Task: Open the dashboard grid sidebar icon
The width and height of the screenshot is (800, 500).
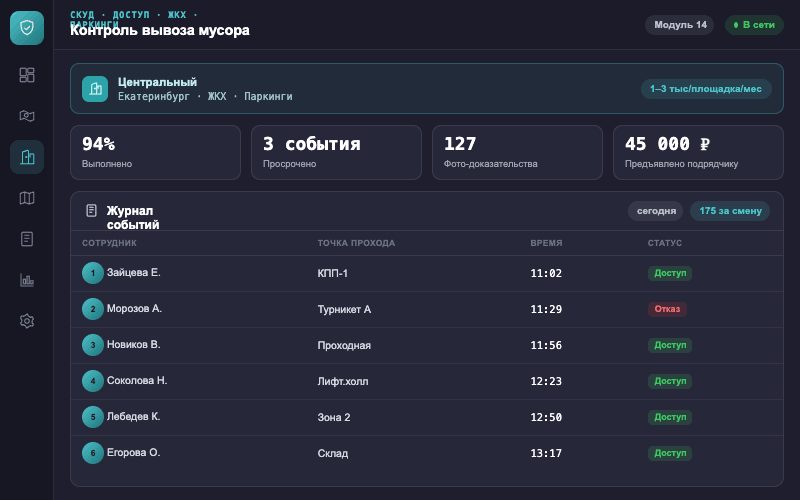Action: click(x=27, y=75)
